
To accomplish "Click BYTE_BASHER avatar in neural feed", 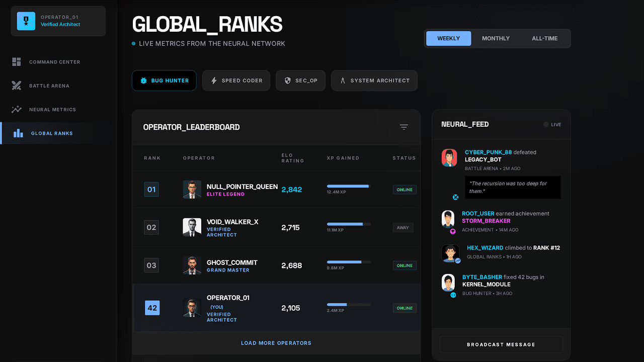I will point(448,283).
